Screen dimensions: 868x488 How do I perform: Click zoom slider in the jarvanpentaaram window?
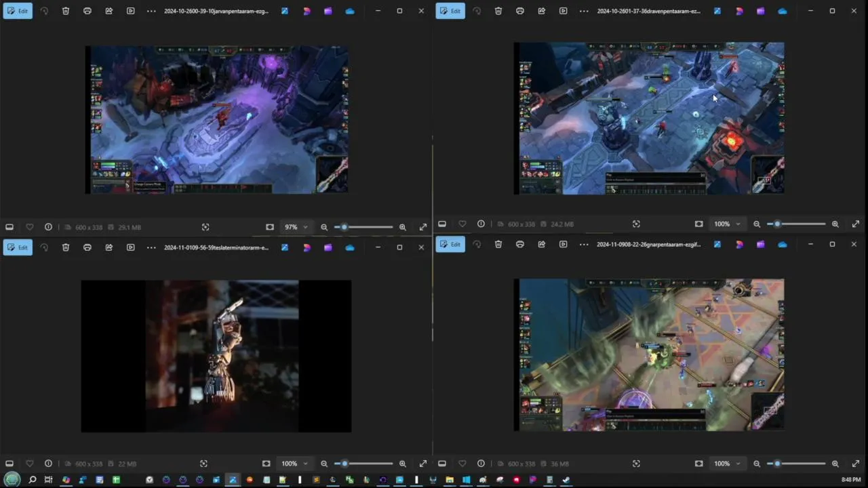pyautogui.click(x=363, y=227)
